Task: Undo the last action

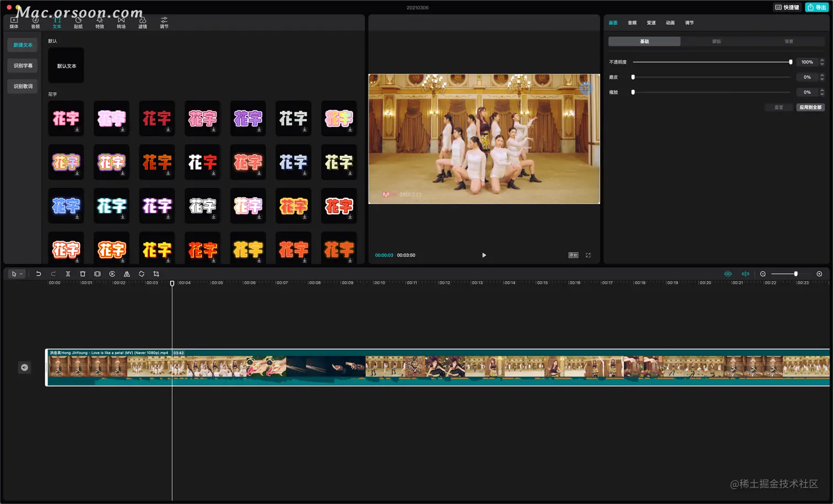Action: point(39,274)
